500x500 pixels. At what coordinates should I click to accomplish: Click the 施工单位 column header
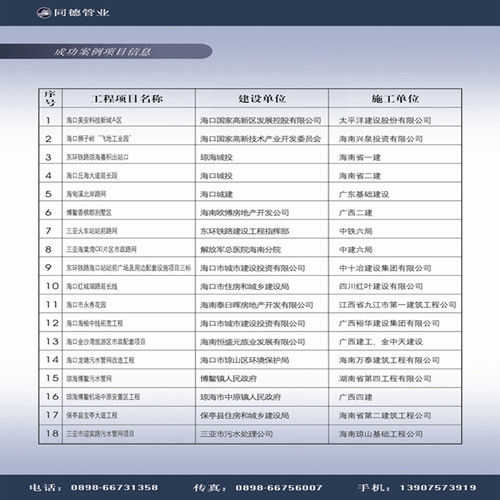(395, 98)
